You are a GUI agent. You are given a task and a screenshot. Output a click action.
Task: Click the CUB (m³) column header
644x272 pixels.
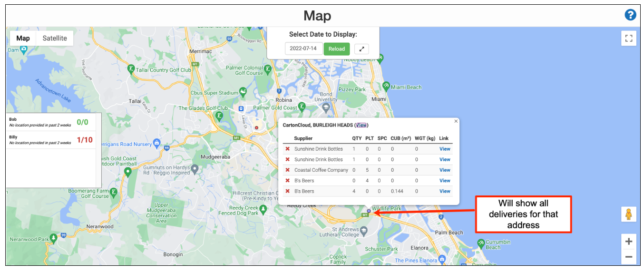(x=400, y=138)
